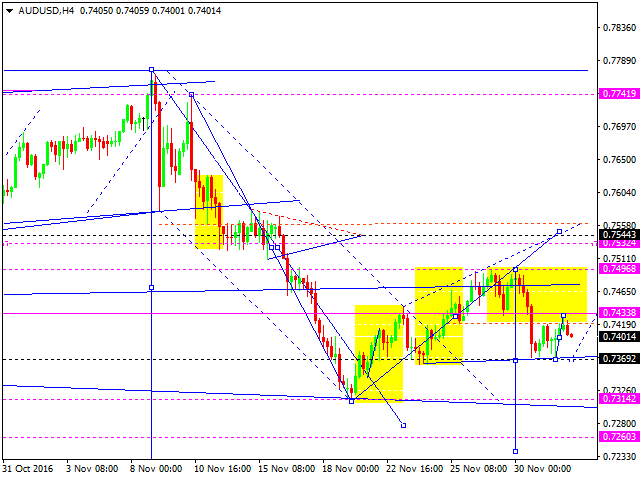
Task: Click the 0.77890 price scale value
Action: (619, 61)
